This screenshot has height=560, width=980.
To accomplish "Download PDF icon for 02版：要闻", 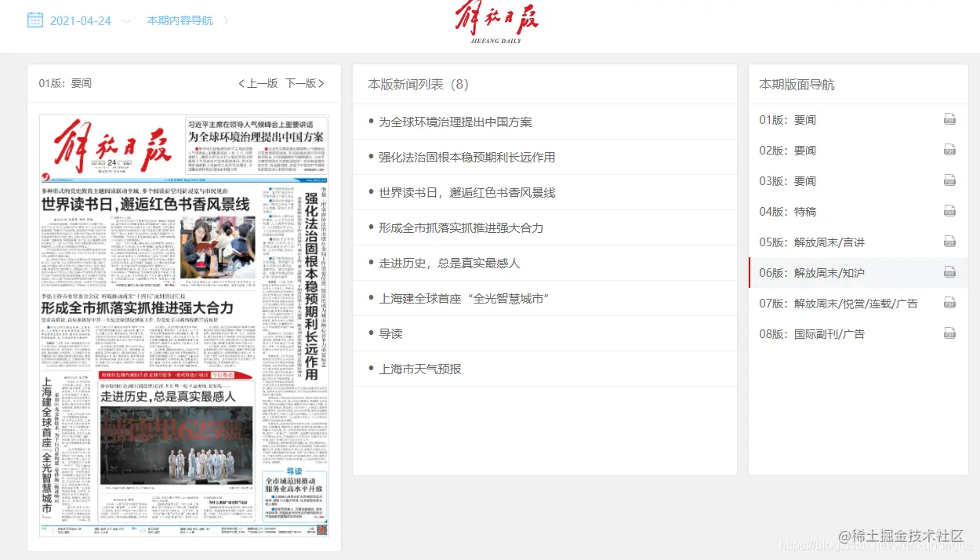I will [949, 150].
